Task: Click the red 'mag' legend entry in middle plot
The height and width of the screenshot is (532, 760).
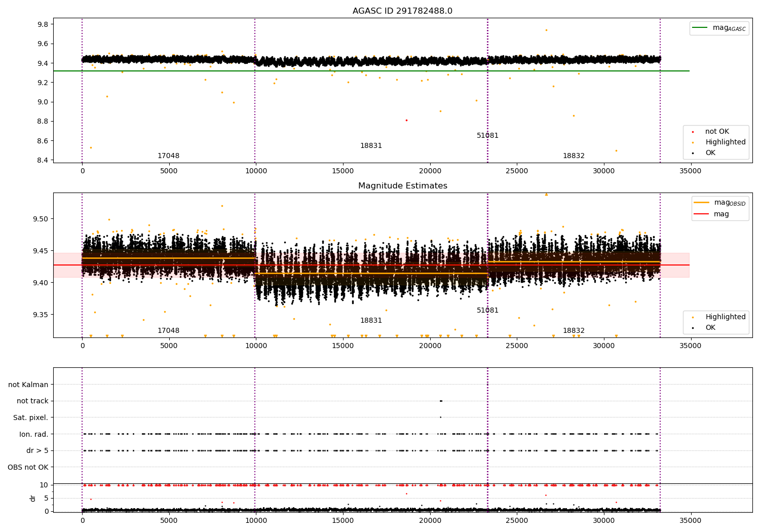Action: pos(711,214)
